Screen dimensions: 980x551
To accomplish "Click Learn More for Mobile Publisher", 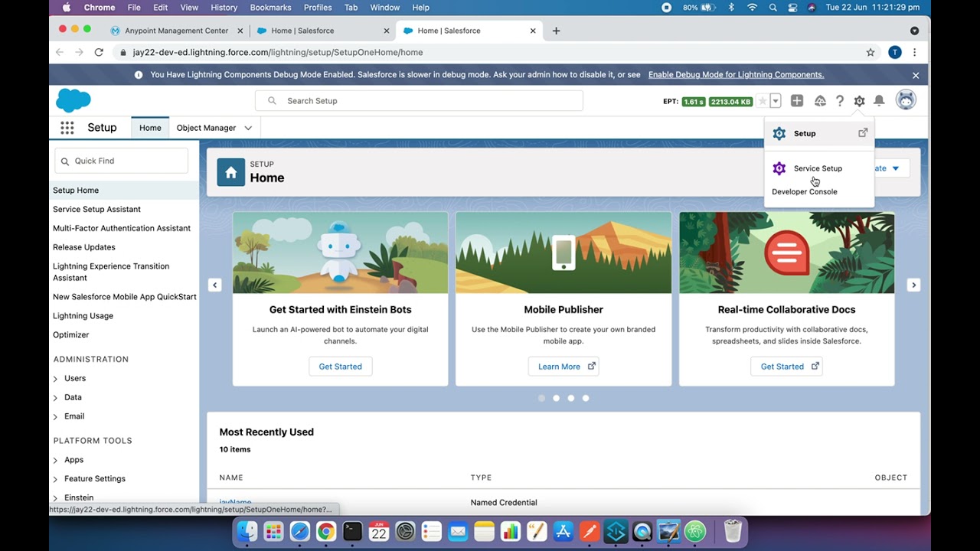I will point(563,367).
